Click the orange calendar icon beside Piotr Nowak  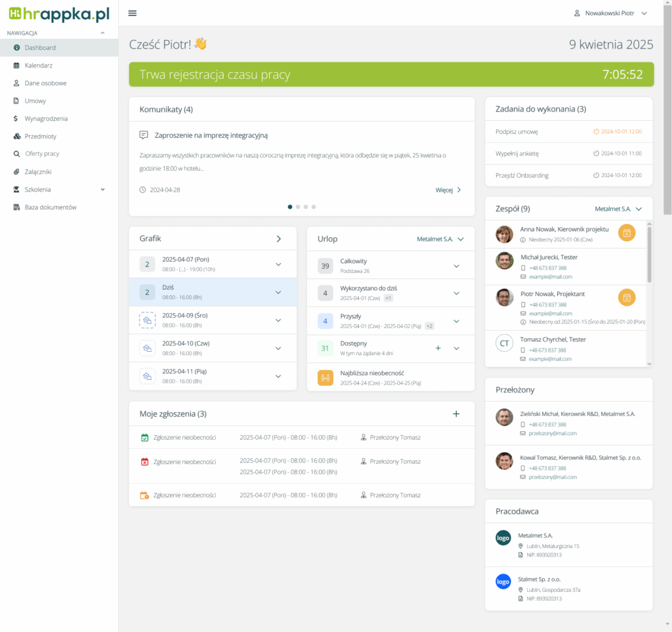tap(627, 297)
